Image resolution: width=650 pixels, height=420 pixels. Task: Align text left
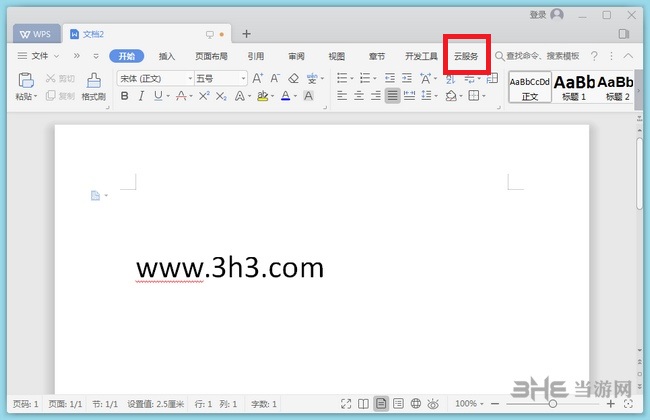click(x=342, y=96)
